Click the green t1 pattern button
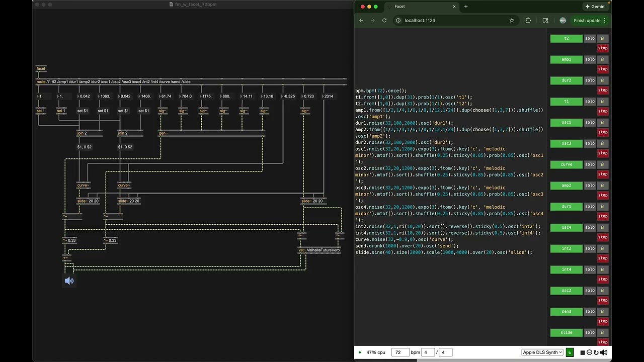This screenshot has height=362, width=644. click(567, 102)
